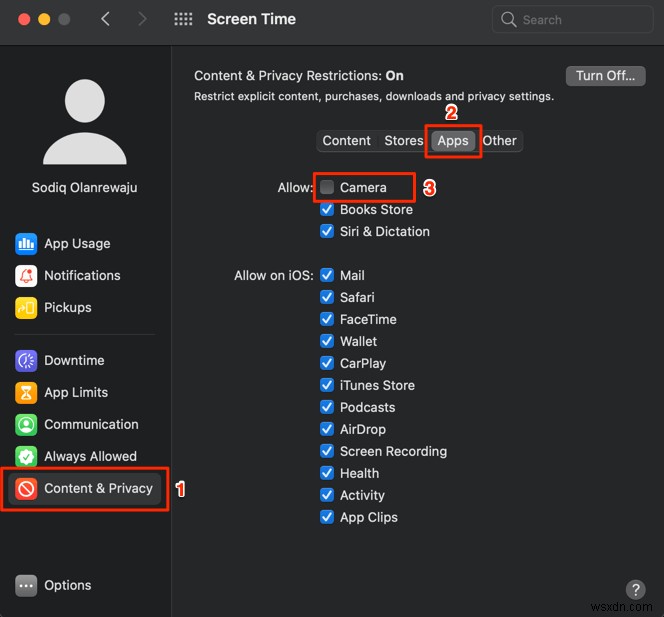Viewport: 664px width, 617px height.
Task: Open Communication settings
Action: (85, 425)
